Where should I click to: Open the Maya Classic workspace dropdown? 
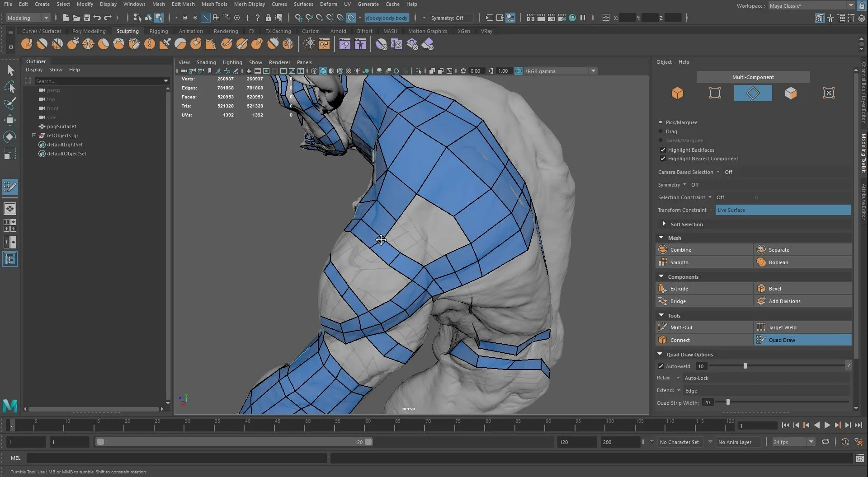coord(811,6)
